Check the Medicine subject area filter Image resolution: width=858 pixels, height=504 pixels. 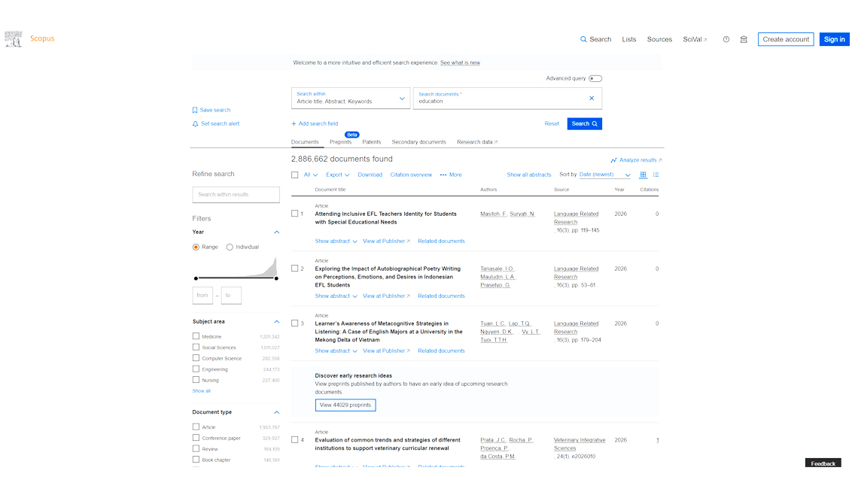(196, 336)
